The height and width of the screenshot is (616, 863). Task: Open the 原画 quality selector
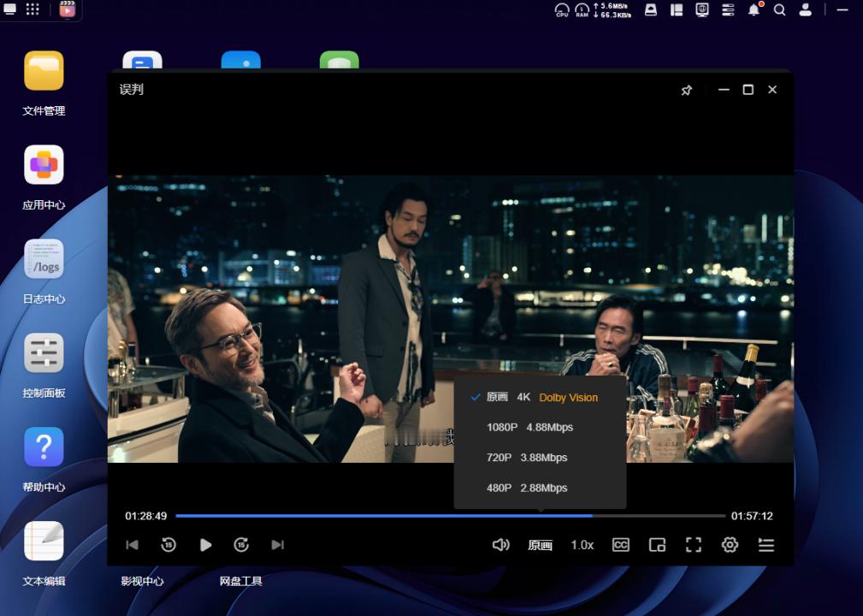pyautogui.click(x=540, y=545)
